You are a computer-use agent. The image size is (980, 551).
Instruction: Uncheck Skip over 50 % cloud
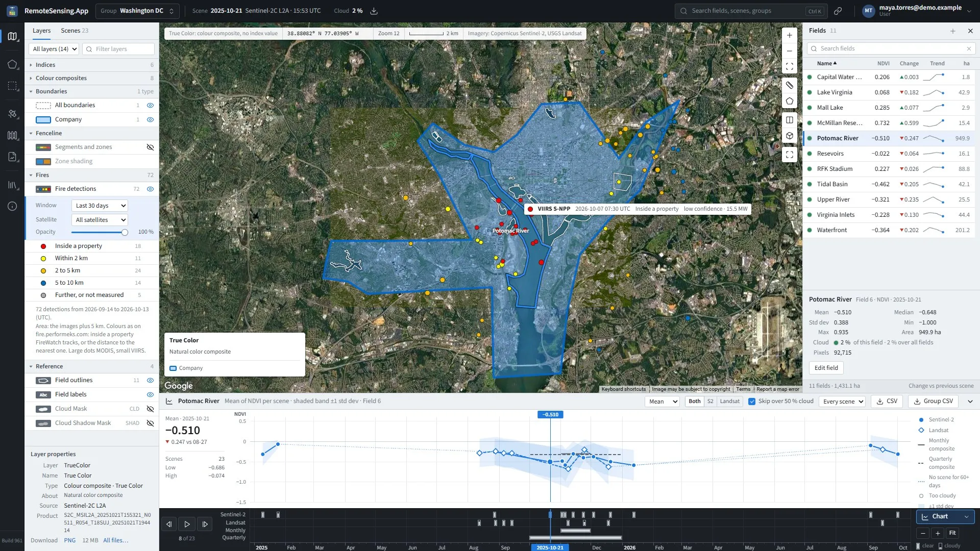(751, 401)
